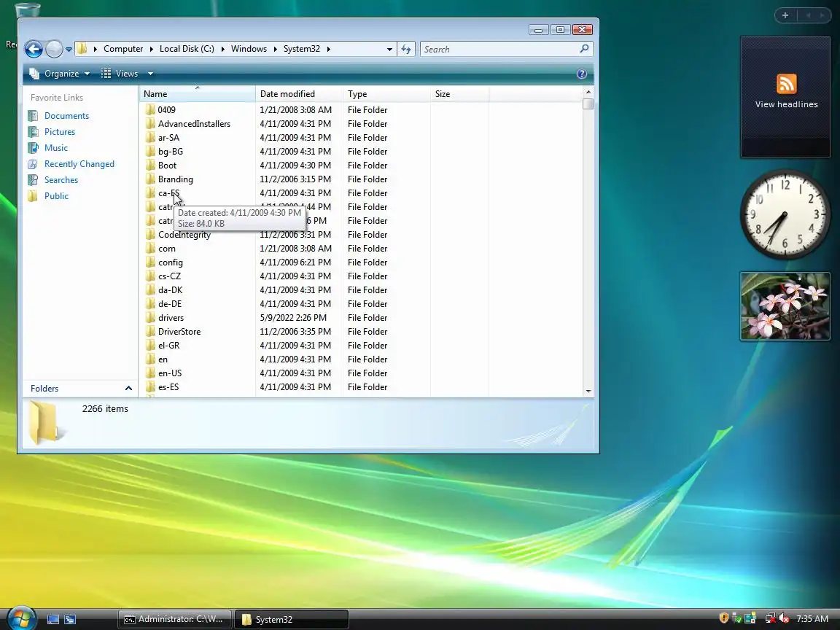Click Switch between windows quick launch icon
Image resolution: width=840 pixels, height=630 pixels.
pos(70,619)
